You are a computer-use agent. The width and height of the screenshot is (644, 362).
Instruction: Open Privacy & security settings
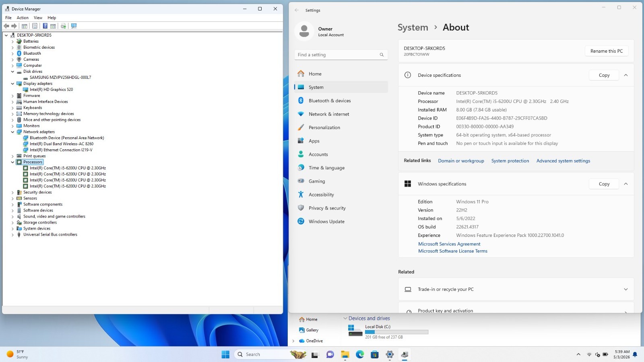click(341, 208)
